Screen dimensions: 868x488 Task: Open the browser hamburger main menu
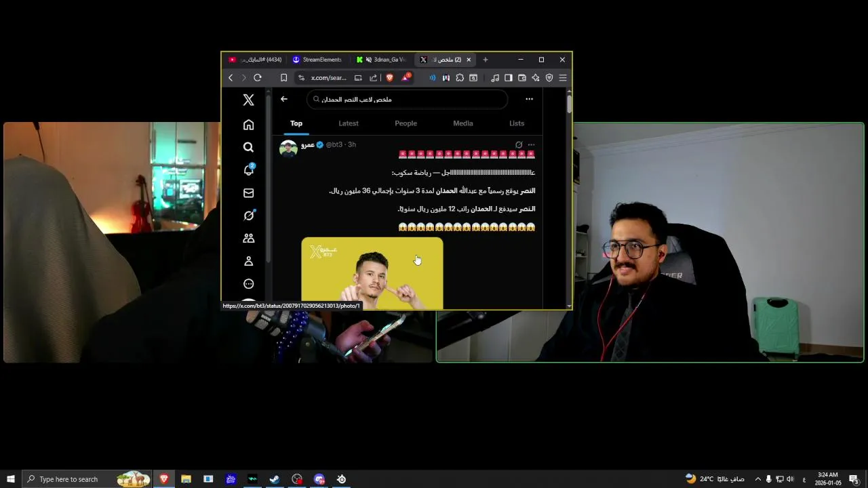pyautogui.click(x=563, y=78)
